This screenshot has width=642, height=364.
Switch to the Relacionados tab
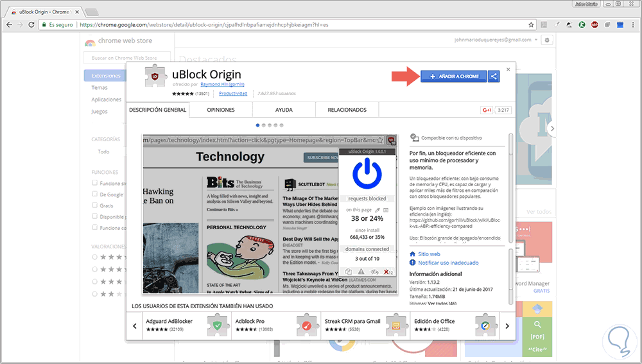347,110
